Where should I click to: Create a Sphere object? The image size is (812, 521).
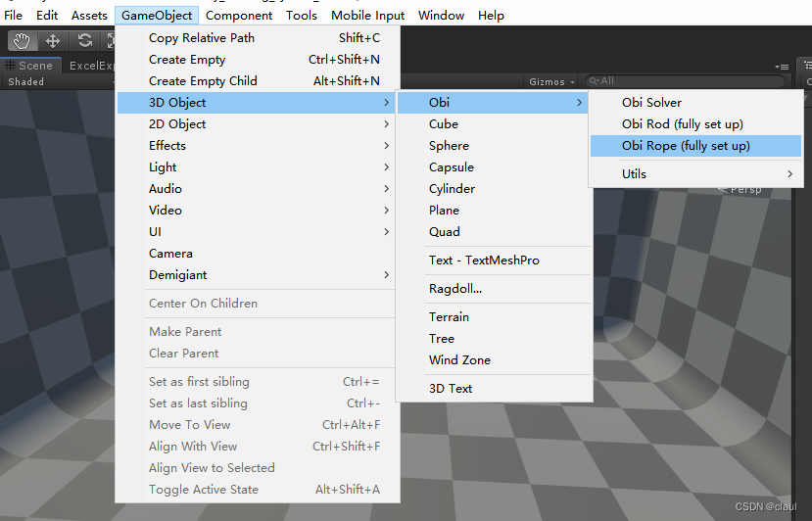click(x=493, y=146)
